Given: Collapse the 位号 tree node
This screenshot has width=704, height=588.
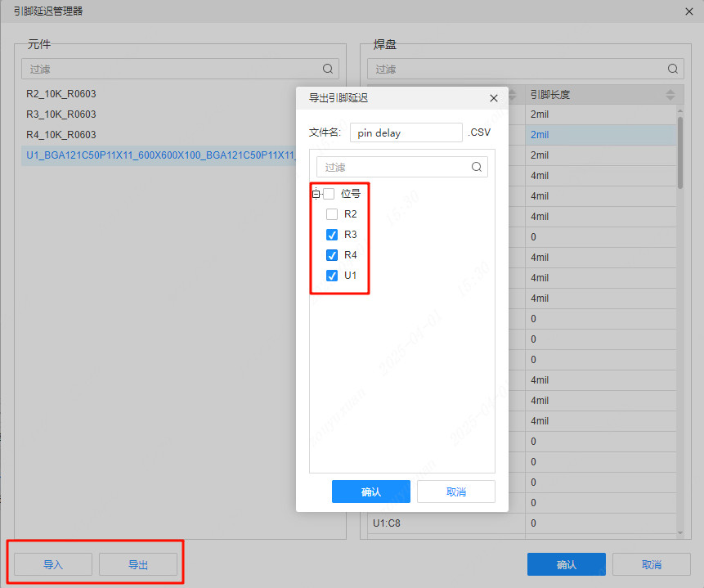Looking at the screenshot, I should click(316, 194).
